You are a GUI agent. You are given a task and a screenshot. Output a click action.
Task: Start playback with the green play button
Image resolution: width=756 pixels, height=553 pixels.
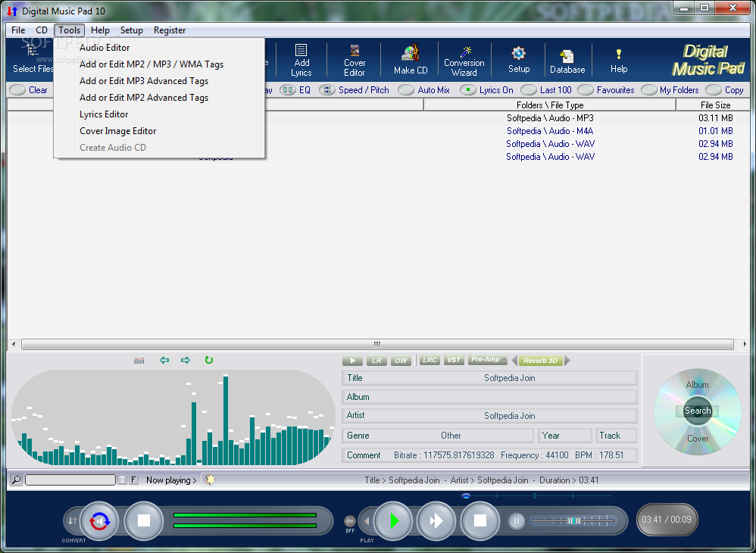click(394, 520)
